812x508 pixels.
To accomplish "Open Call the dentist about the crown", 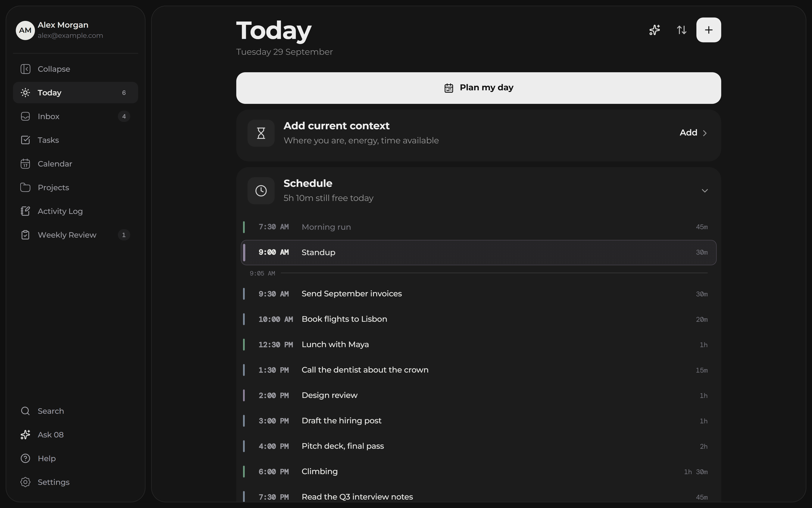I will click(x=479, y=370).
